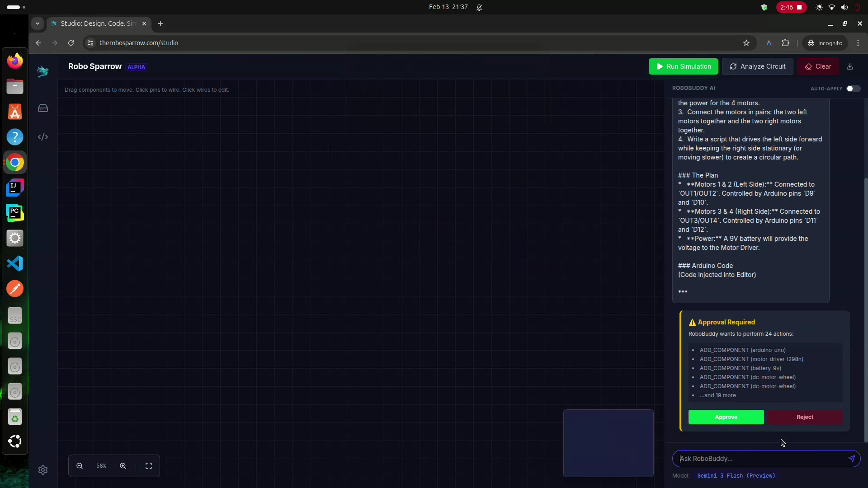
Task: Reject the proposed RoboBuddy actions
Action: click(805, 417)
